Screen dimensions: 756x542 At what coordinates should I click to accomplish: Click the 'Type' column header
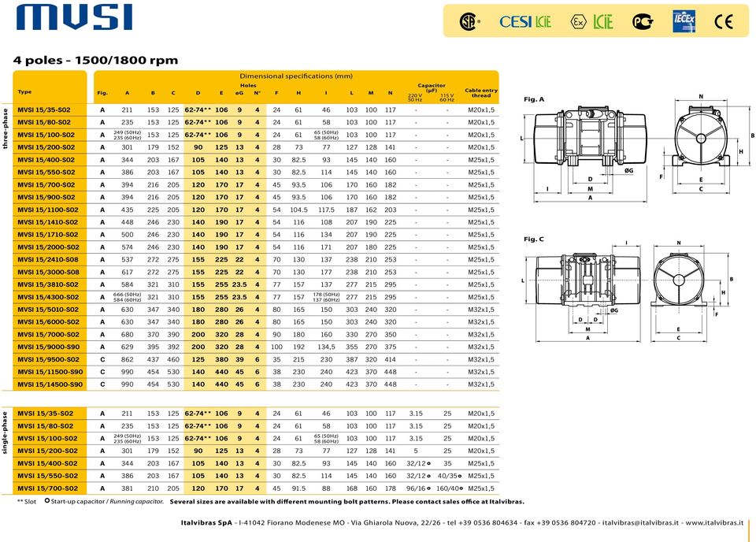pos(24,91)
